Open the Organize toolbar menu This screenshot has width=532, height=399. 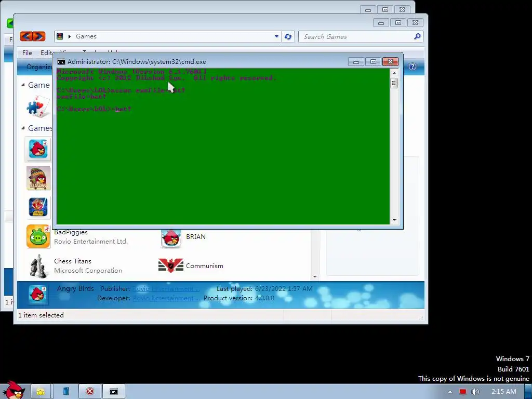[39, 67]
